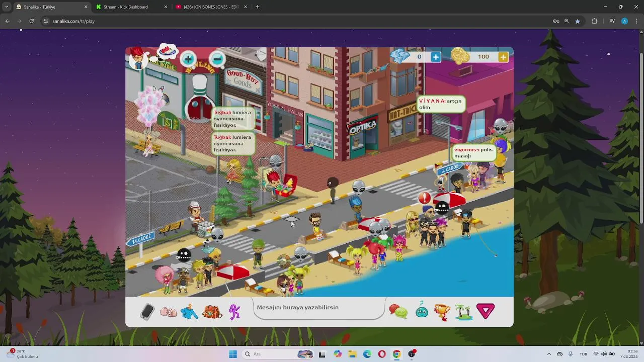Image resolution: width=644 pixels, height=362 pixels.
Task: Switch to the Sanalika - Türkiye tab
Action: [x=50, y=7]
